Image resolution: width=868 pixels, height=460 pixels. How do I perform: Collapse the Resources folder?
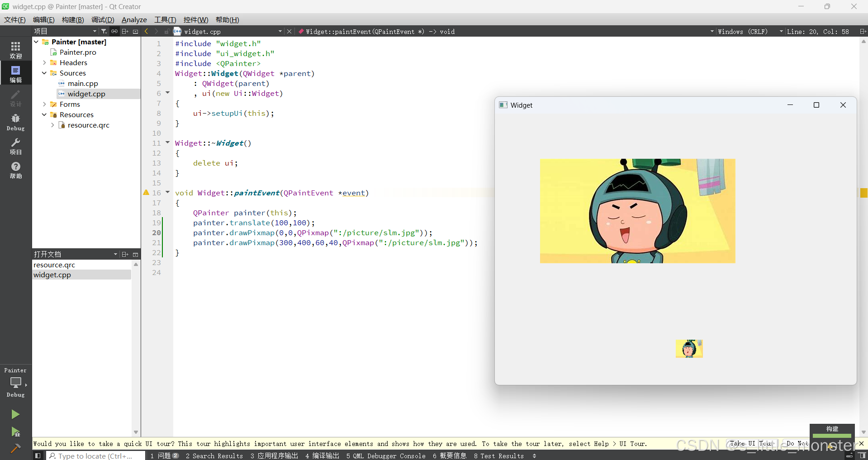click(44, 114)
